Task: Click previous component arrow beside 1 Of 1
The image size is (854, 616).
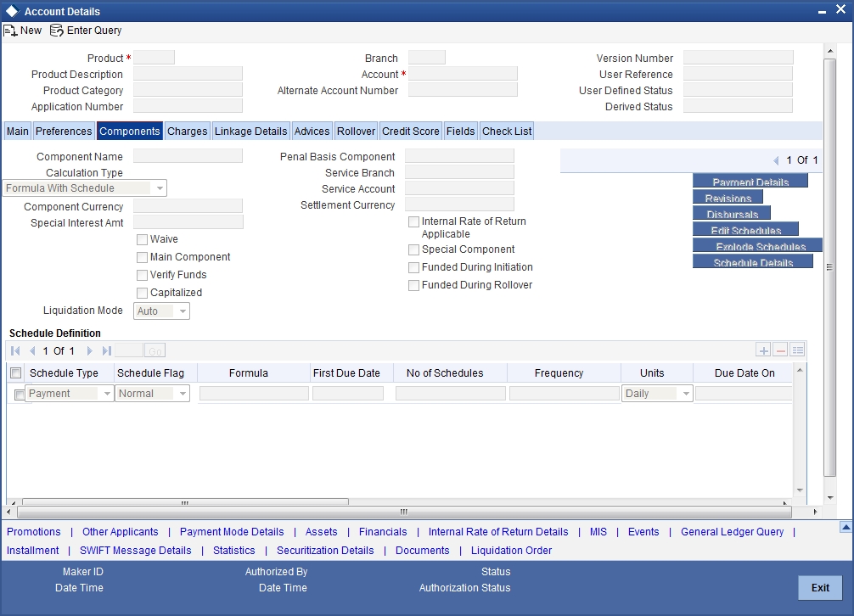Action: [776, 160]
